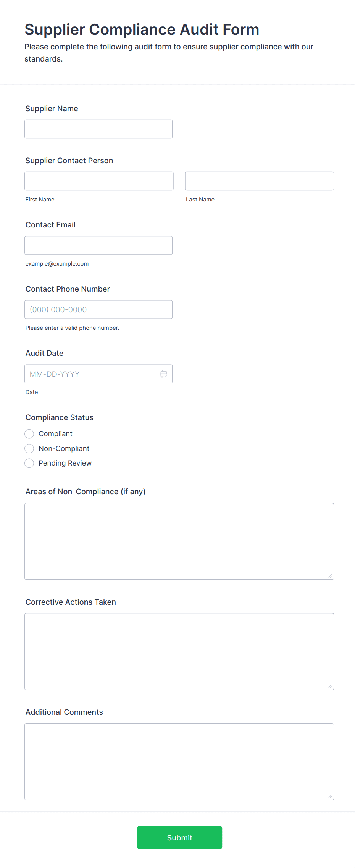
Task: Choose the Non-Compliant radio option
Action: 29,448
